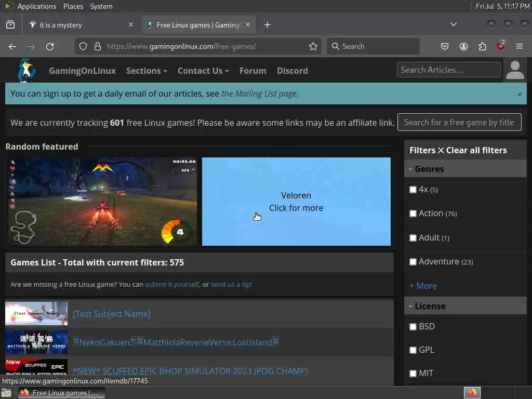Focus the Search Articles input field

pos(448,70)
